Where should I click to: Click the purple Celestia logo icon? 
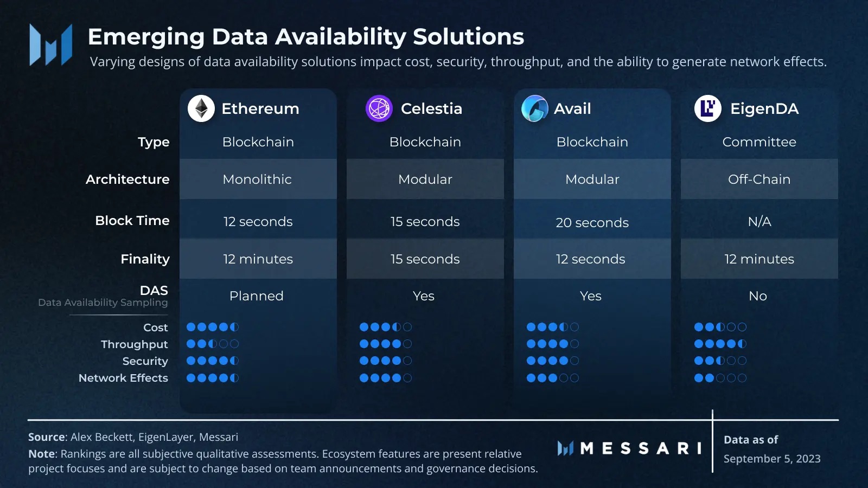pos(379,108)
